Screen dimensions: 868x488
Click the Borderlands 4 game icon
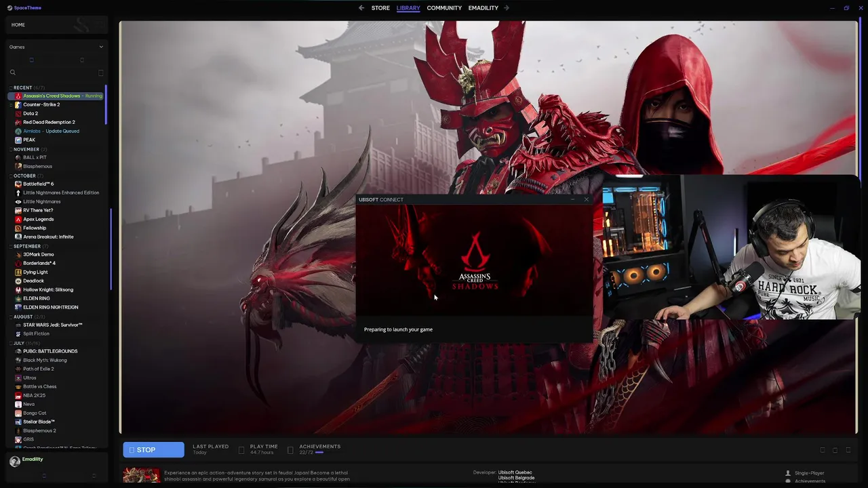pyautogui.click(x=18, y=264)
